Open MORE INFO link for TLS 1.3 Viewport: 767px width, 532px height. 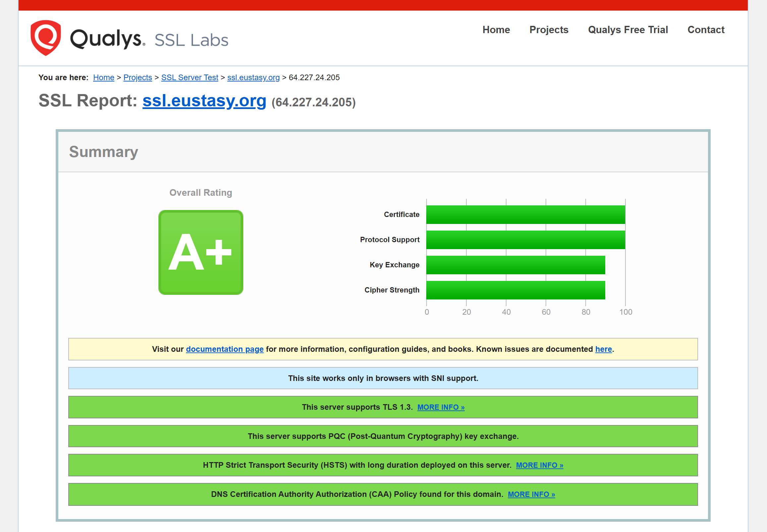(441, 407)
